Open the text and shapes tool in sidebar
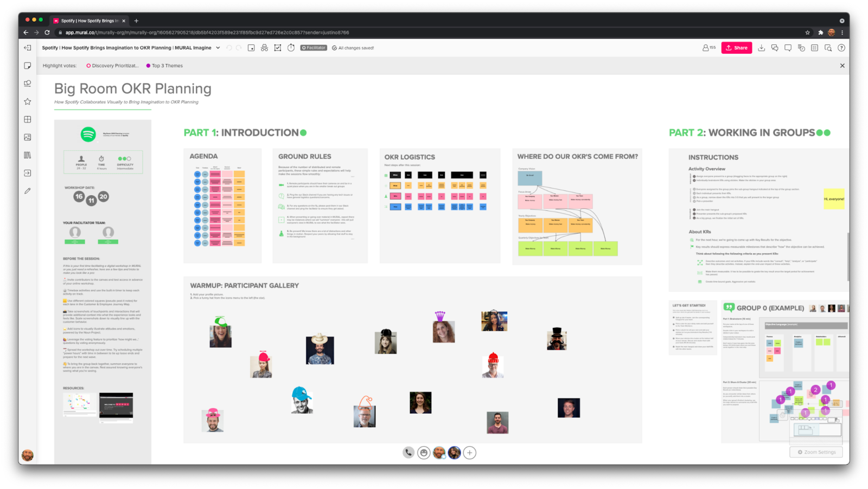This screenshot has height=489, width=868. [x=28, y=83]
